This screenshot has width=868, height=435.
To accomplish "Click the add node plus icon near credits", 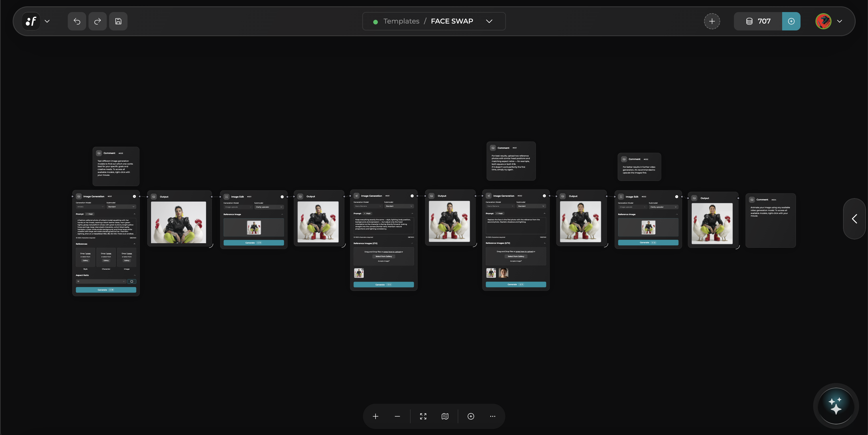I will click(712, 21).
